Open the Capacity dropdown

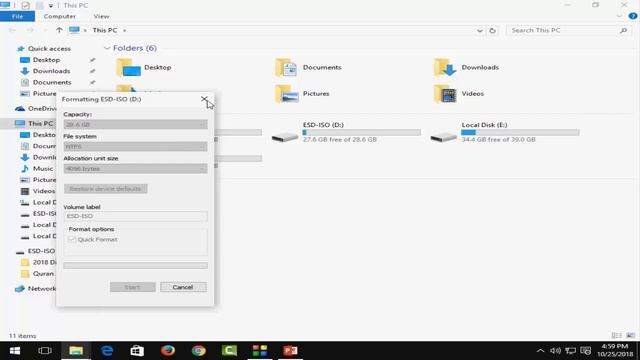(x=136, y=124)
